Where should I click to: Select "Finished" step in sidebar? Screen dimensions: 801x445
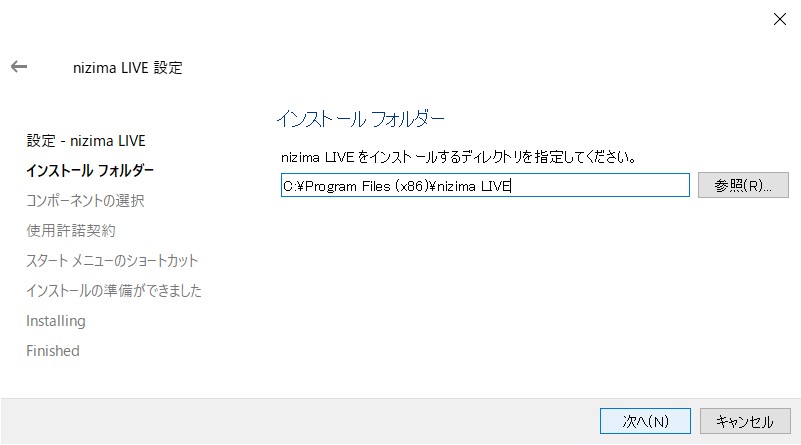(53, 351)
